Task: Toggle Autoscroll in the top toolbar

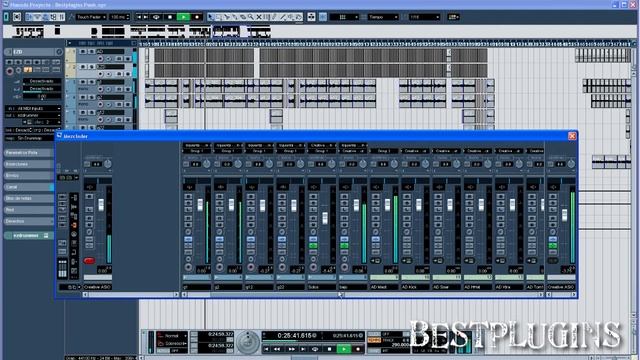Action: pos(311,17)
